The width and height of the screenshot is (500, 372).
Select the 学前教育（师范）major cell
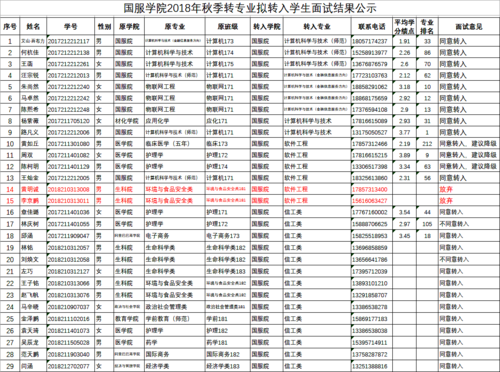(x=175, y=319)
